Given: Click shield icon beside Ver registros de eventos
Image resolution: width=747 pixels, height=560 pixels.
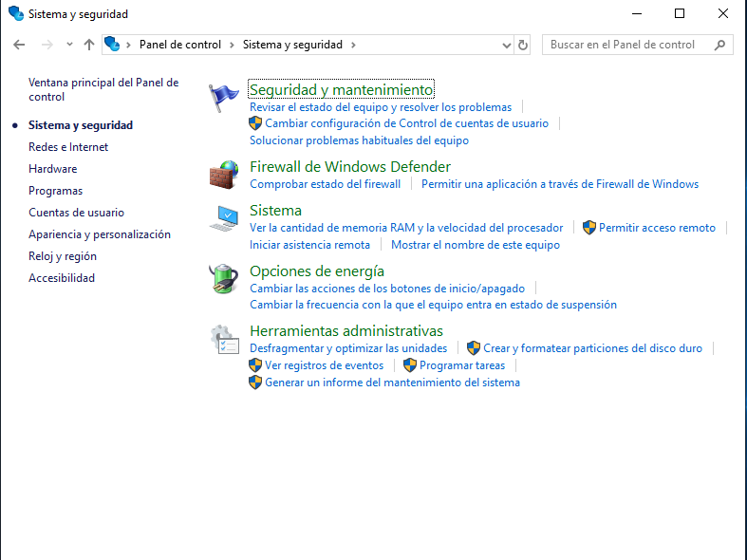Looking at the screenshot, I should pyautogui.click(x=255, y=365).
